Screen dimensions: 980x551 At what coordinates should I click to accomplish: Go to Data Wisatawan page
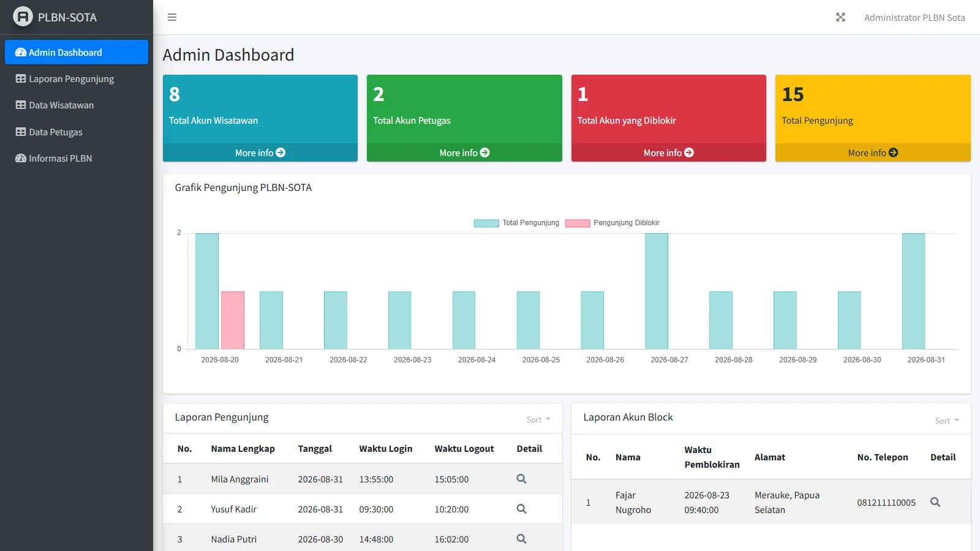(77, 105)
